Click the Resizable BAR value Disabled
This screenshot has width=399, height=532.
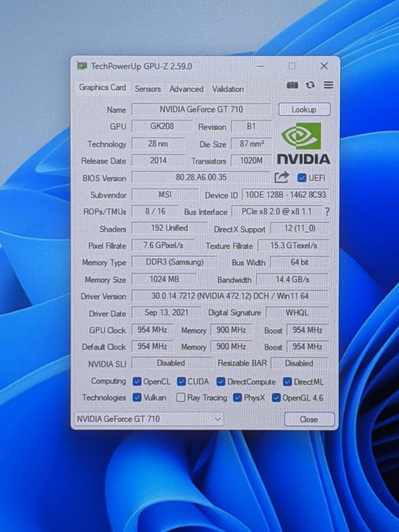[299, 363]
